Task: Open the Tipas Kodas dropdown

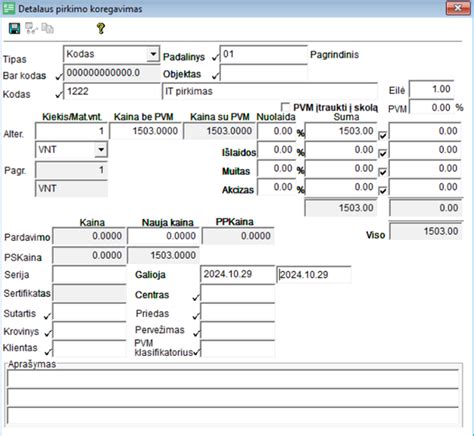Action: (153, 54)
